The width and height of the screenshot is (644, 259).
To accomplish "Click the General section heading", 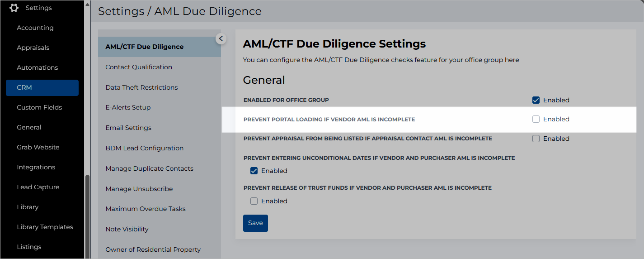I will coord(264,80).
